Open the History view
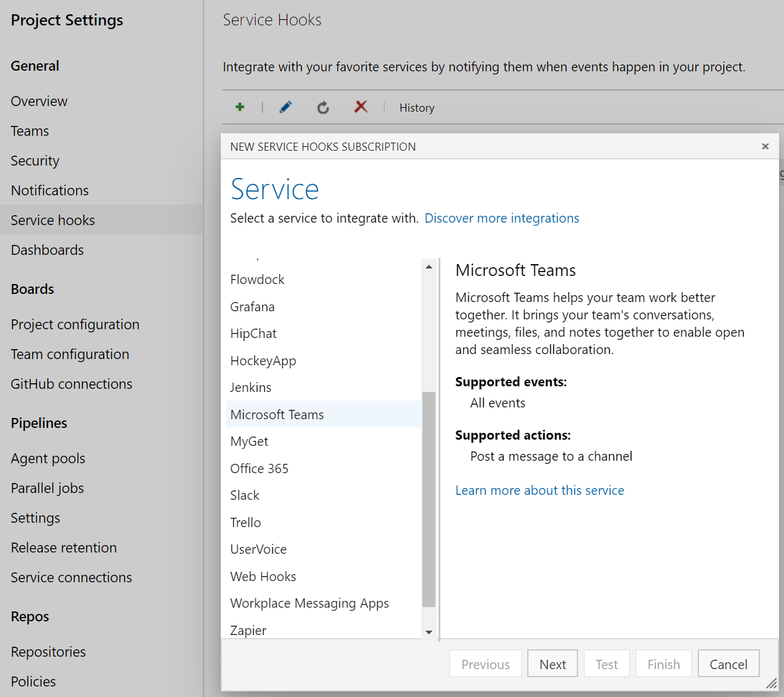 (416, 107)
